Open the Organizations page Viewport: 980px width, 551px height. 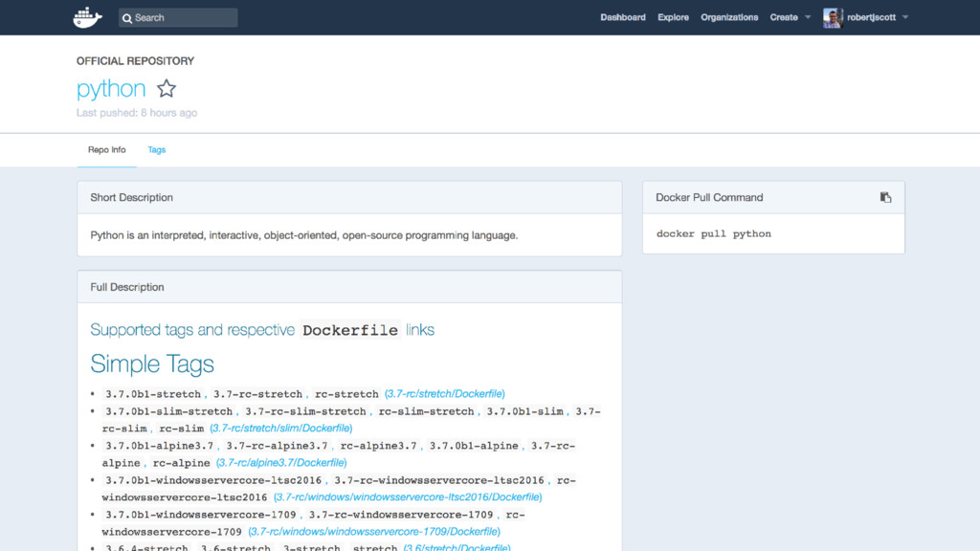(729, 17)
